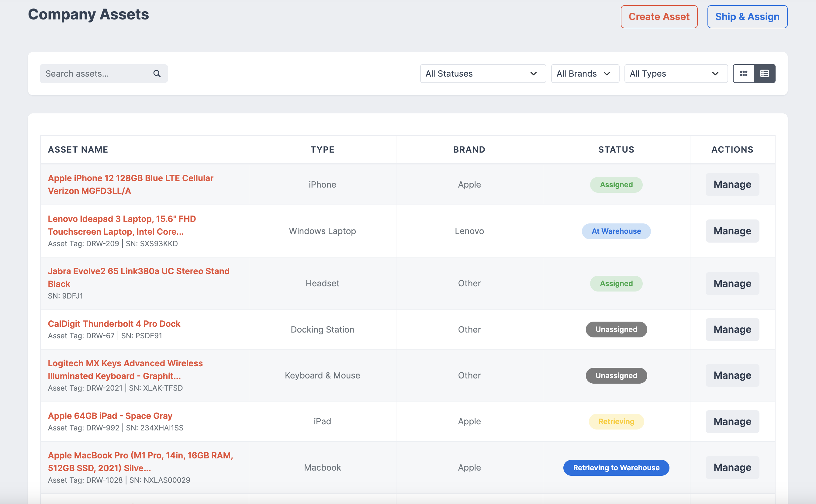Manage the CalDigit Thunderbolt dock asset
816x504 pixels.
(x=732, y=329)
